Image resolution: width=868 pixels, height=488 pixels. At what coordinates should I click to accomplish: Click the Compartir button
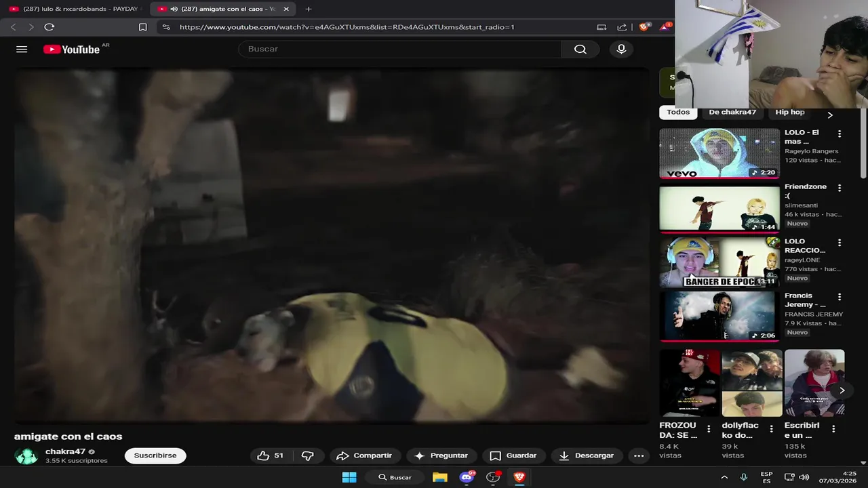click(x=363, y=455)
